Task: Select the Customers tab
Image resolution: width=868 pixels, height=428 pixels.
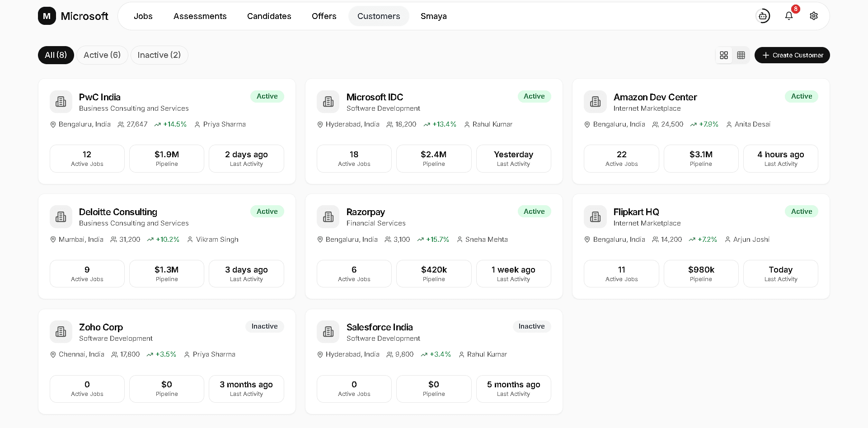Action: pyautogui.click(x=379, y=16)
